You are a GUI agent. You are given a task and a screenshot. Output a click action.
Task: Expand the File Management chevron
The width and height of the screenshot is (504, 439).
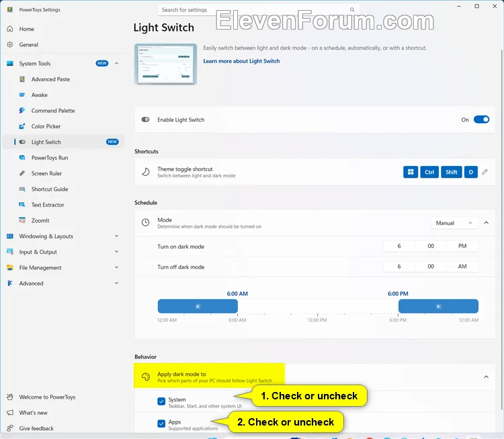point(117,268)
